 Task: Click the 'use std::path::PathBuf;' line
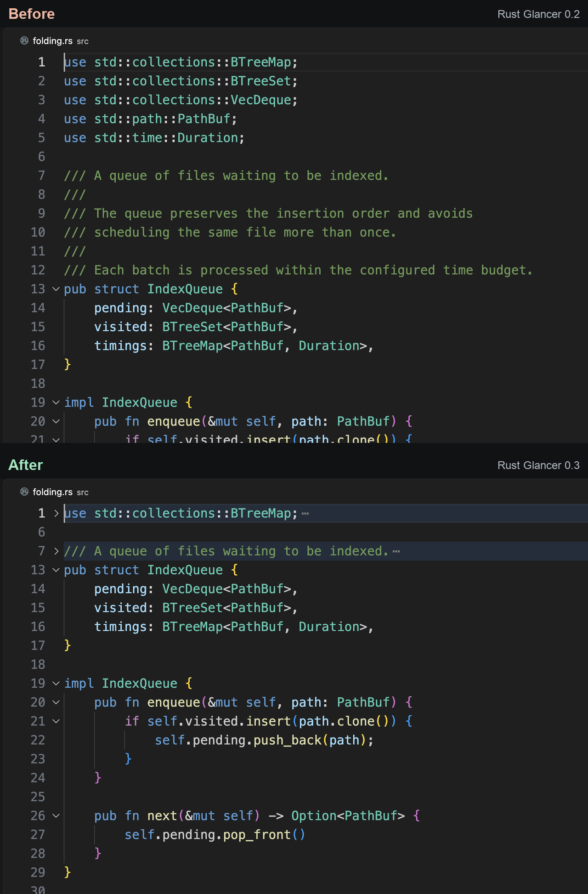pyautogui.click(x=151, y=119)
